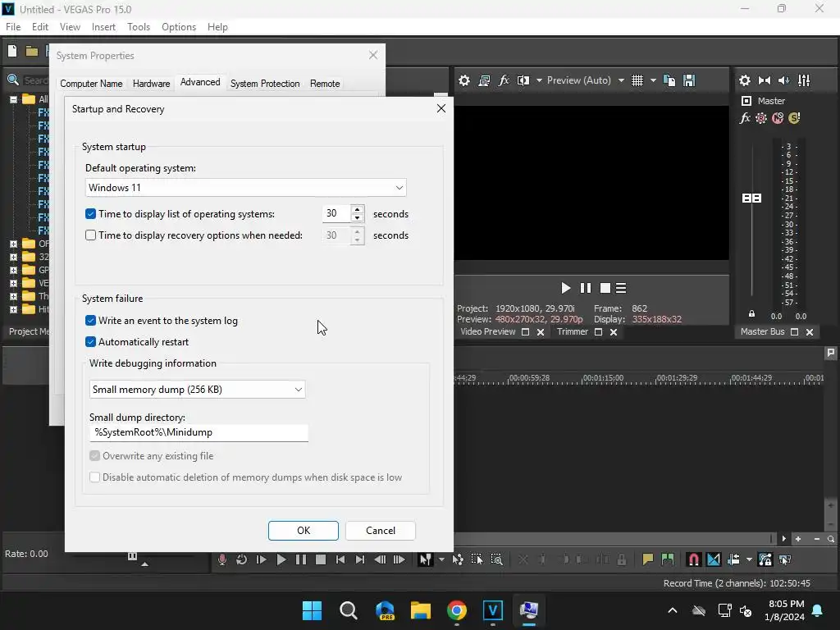The width and height of the screenshot is (840, 630).
Task: Adjust the Master volume fader
Action: (751, 199)
